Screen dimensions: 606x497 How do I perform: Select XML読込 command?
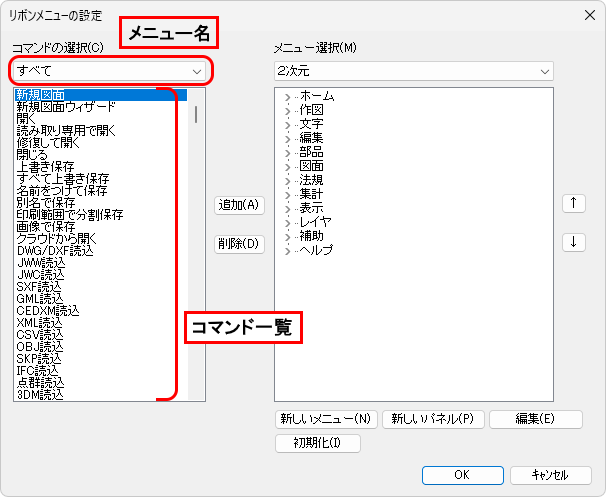point(100,323)
